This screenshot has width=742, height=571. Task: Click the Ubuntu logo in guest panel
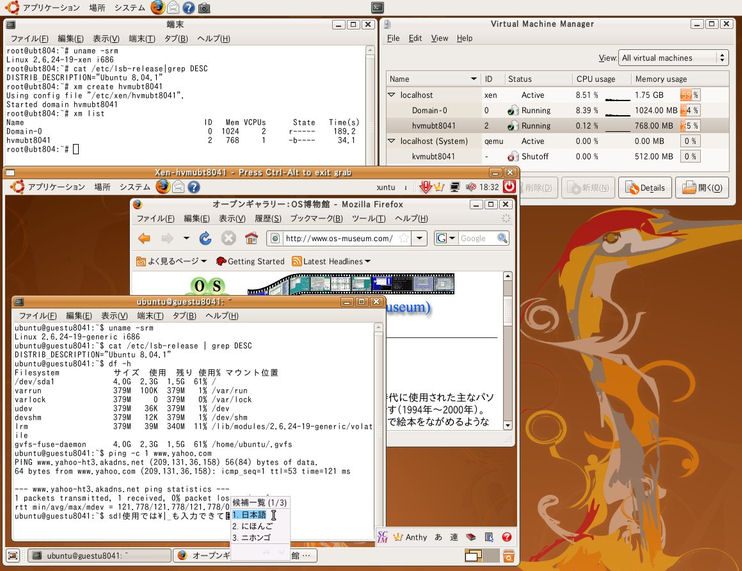pos(17,187)
